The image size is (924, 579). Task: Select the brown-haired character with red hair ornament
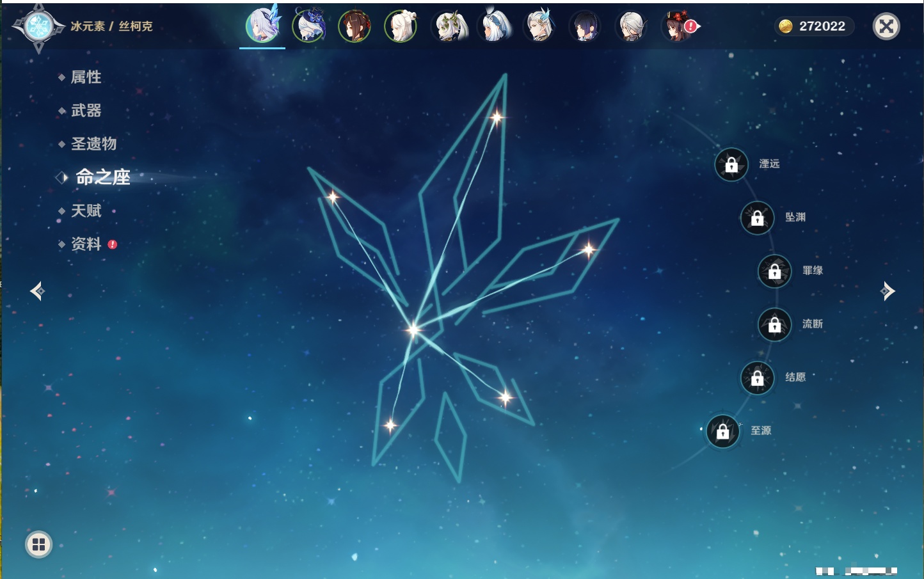click(x=354, y=26)
